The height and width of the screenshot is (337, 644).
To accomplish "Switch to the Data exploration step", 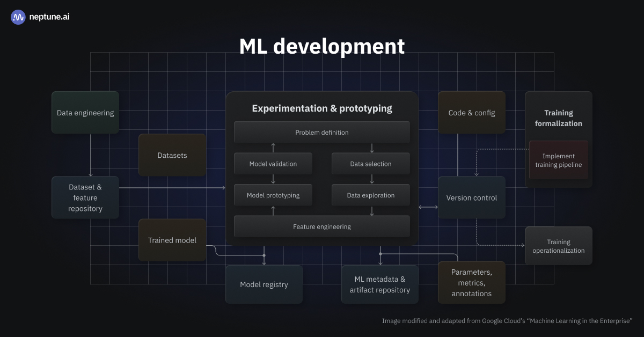I will pos(370,194).
